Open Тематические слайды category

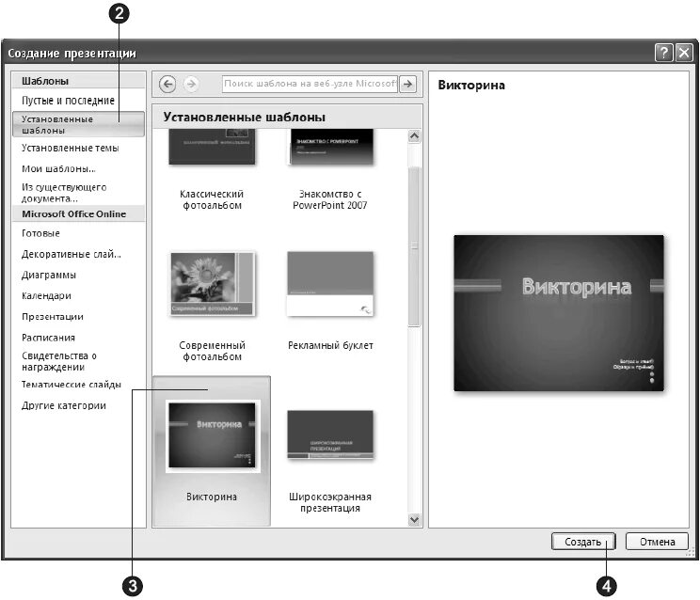click(72, 385)
